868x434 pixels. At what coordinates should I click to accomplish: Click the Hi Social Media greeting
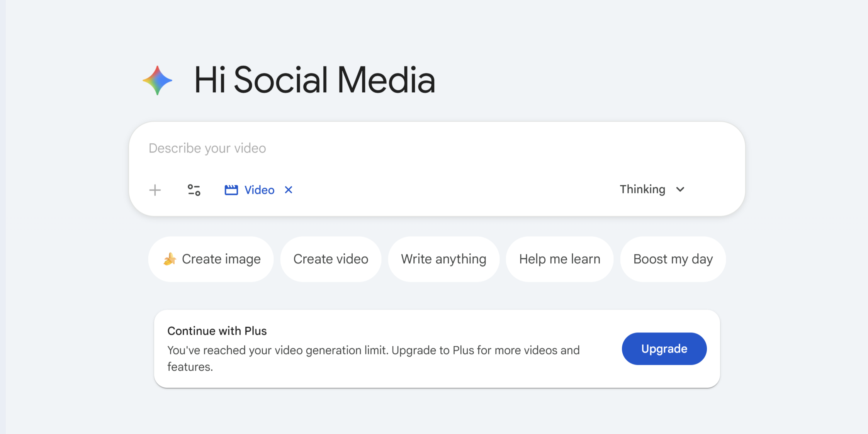tap(314, 80)
